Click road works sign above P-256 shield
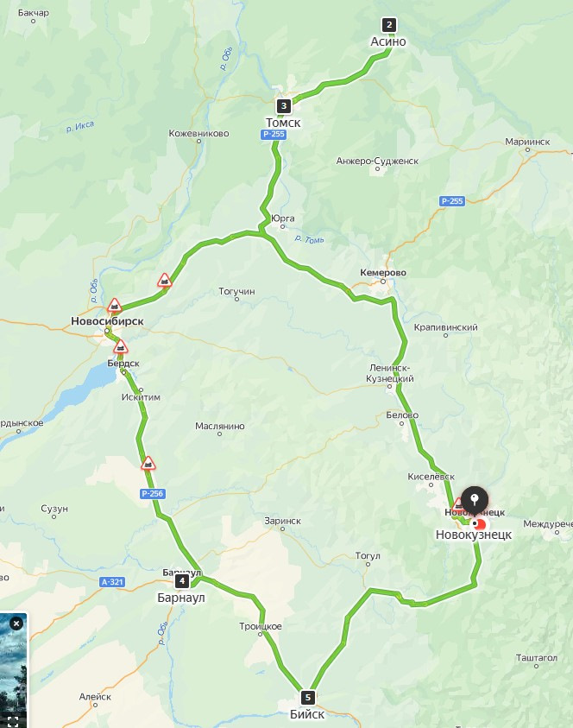573x728 pixels. tap(148, 463)
